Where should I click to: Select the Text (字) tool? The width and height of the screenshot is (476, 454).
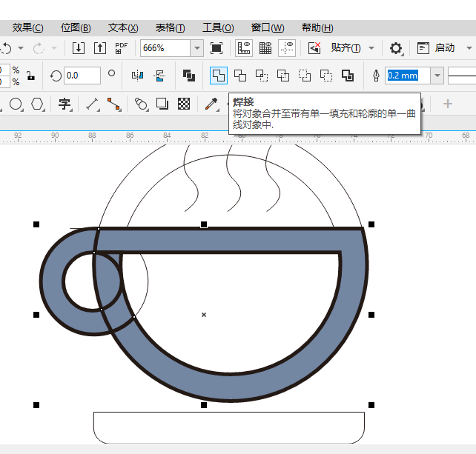[x=65, y=104]
